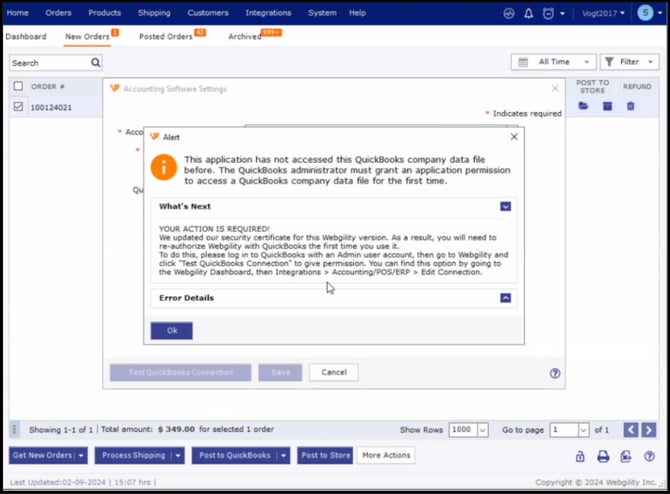Open the All Time date dropdown
The width and height of the screenshot is (670, 494).
(x=553, y=62)
